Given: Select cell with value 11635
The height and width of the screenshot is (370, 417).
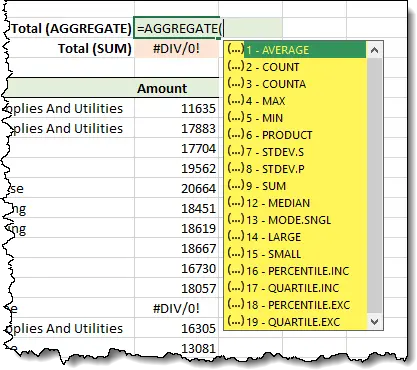Looking at the screenshot, I should click(177, 108).
